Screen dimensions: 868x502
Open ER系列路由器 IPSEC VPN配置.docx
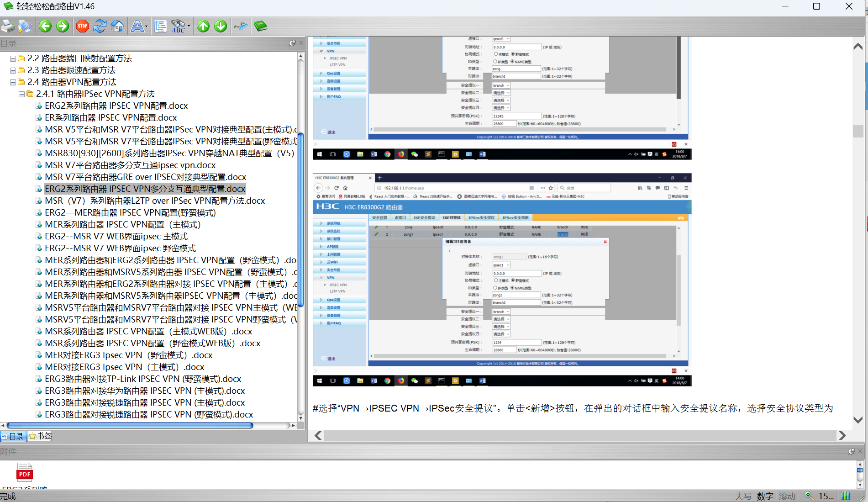[x=110, y=118]
